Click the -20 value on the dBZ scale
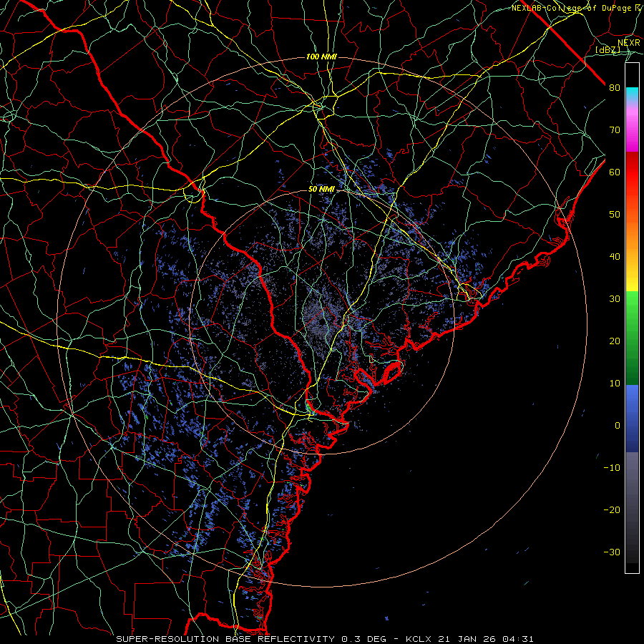This screenshot has width=644, height=644. click(612, 509)
